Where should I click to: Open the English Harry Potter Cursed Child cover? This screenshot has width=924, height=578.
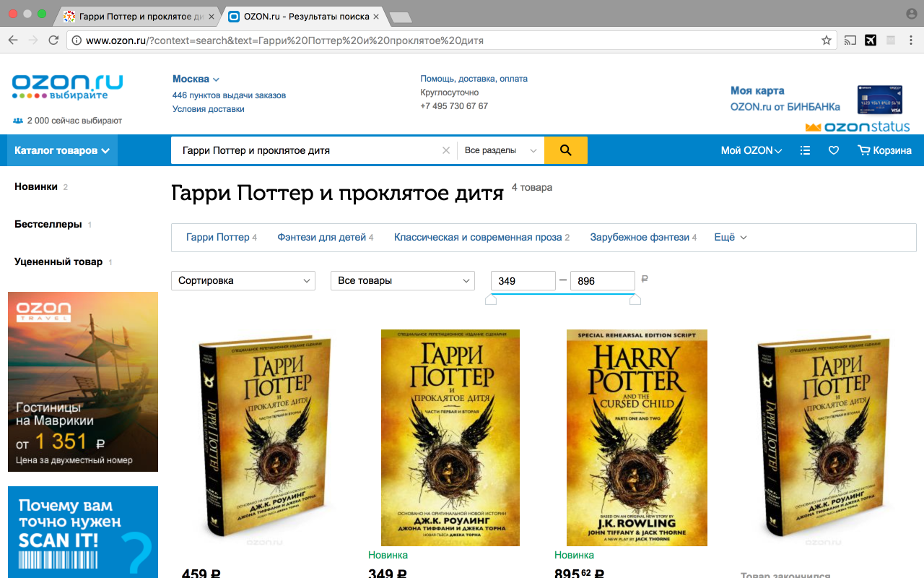coord(637,437)
